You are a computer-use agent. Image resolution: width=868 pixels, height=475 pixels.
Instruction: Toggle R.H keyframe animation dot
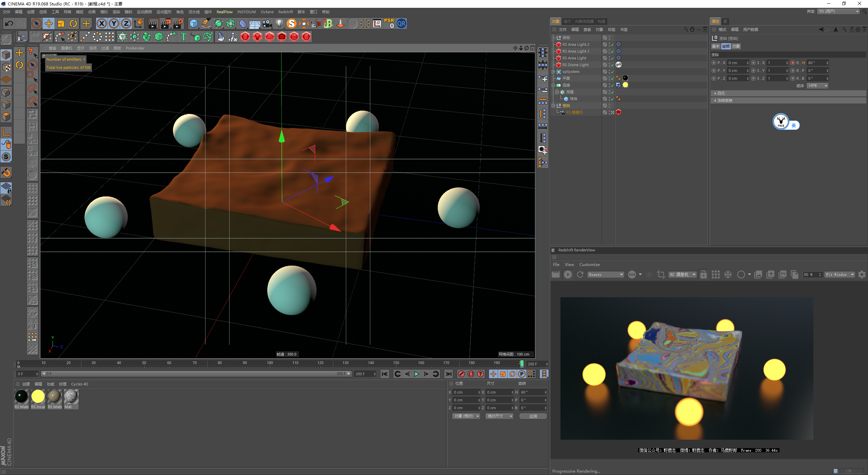[x=793, y=63]
